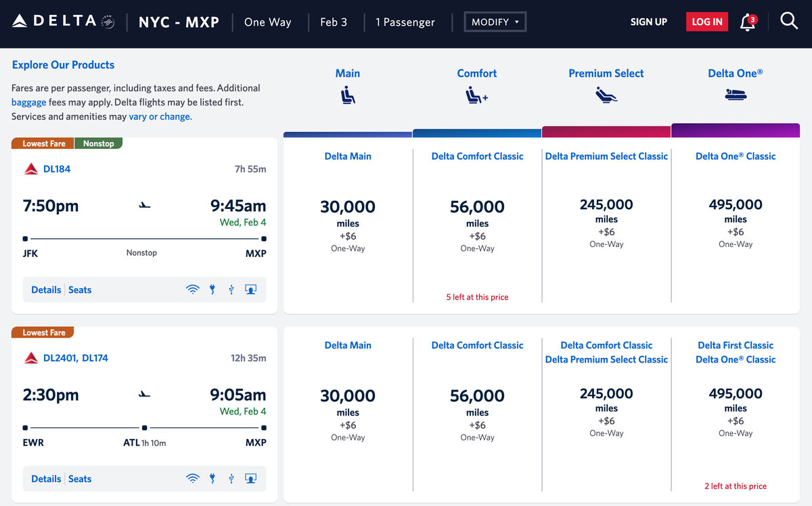The width and height of the screenshot is (812, 506).
Task: Click the notification bell showing 3 alerts
Action: (747, 21)
